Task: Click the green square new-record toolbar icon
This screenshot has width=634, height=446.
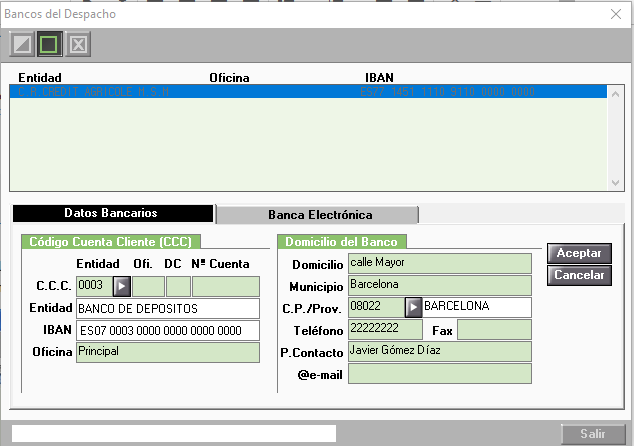Action: pyautogui.click(x=49, y=44)
